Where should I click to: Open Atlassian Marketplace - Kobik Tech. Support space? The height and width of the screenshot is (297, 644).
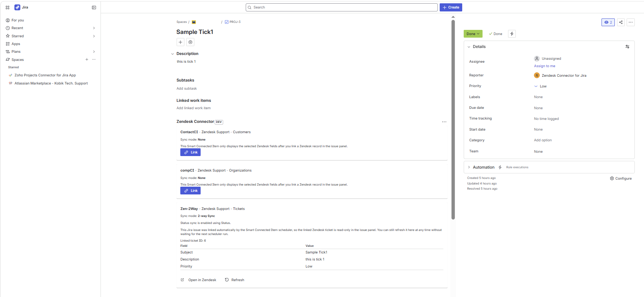point(50,83)
